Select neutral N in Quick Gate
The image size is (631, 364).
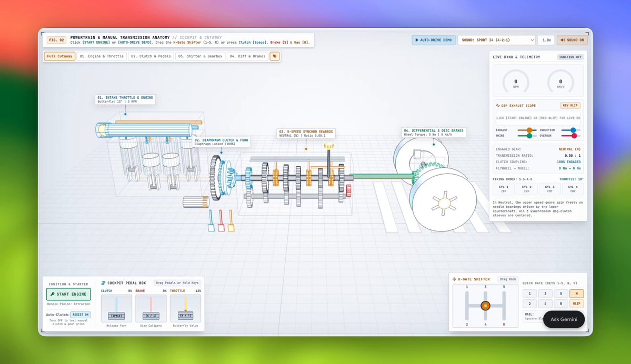(x=577, y=294)
